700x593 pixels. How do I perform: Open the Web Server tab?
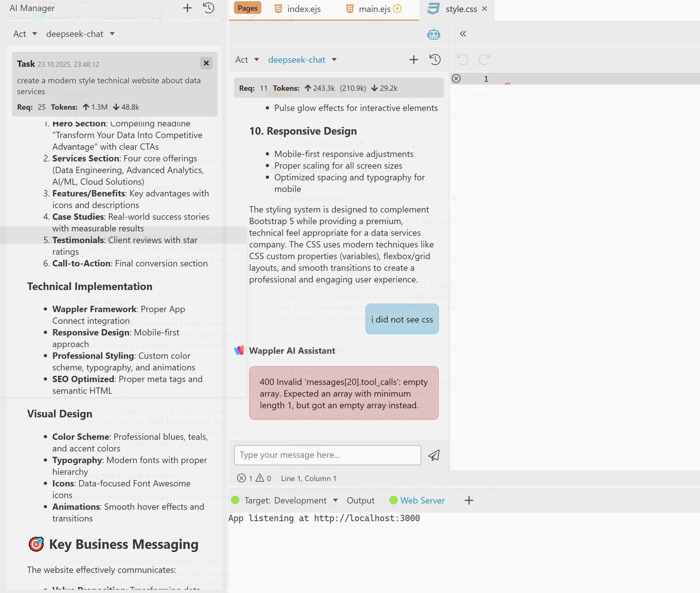tap(422, 501)
